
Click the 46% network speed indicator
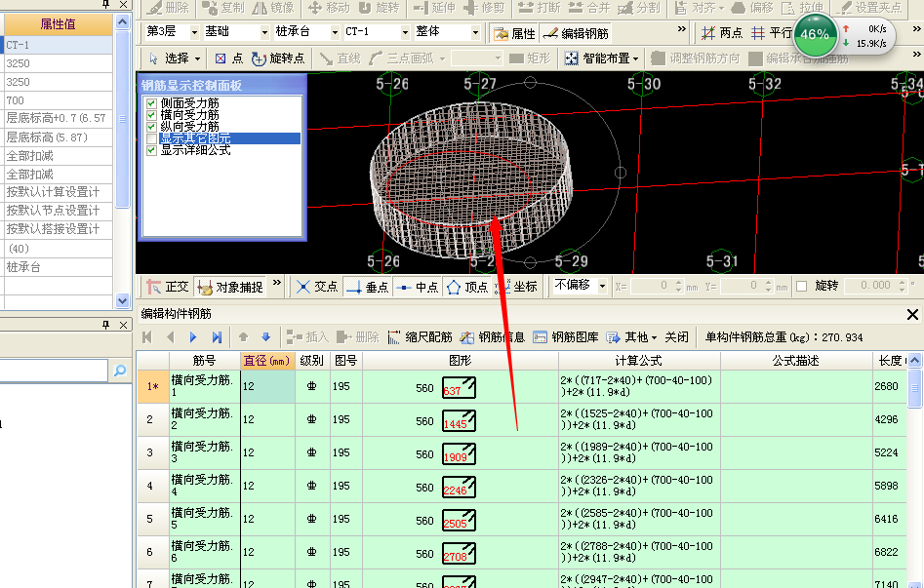click(815, 34)
